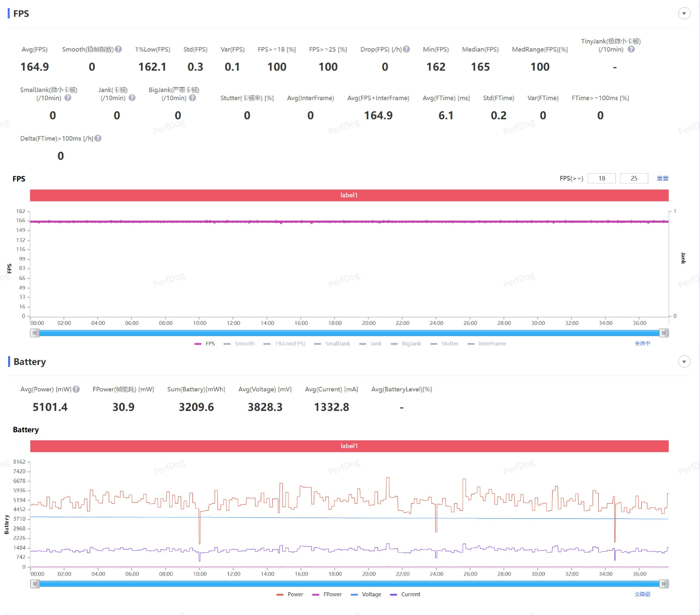Click 全选中 link under FPS chart
The image size is (700, 615).
[642, 343]
